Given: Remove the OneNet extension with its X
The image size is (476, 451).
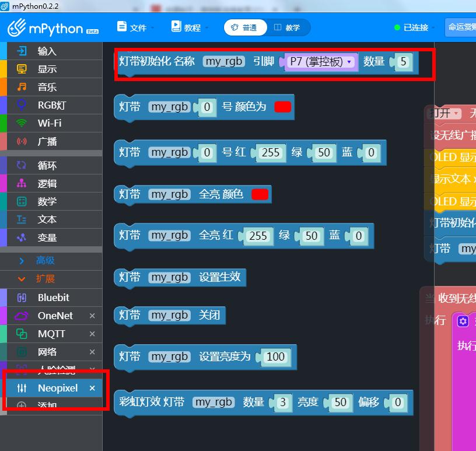Looking at the screenshot, I should [x=92, y=316].
